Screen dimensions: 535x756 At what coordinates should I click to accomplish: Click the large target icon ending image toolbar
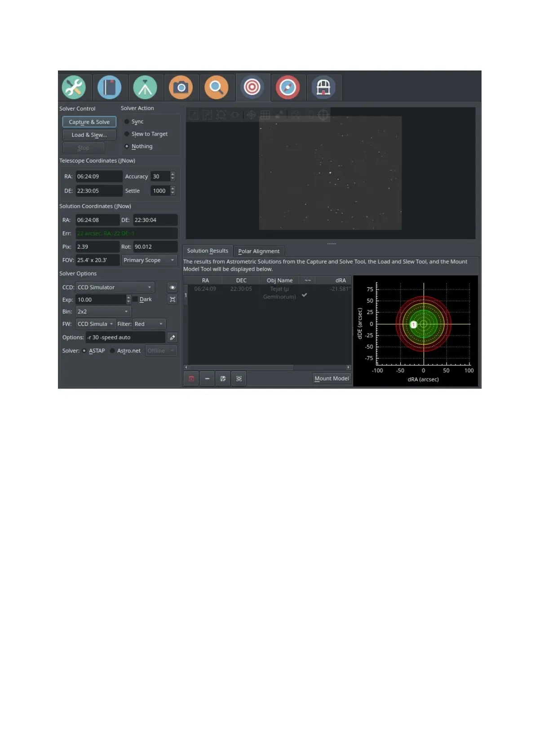[323, 115]
